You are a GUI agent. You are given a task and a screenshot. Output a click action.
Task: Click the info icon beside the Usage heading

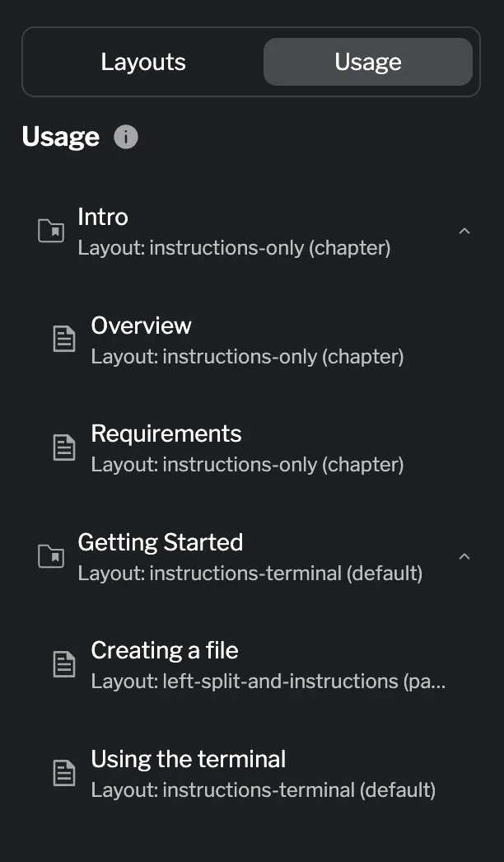coord(125,137)
